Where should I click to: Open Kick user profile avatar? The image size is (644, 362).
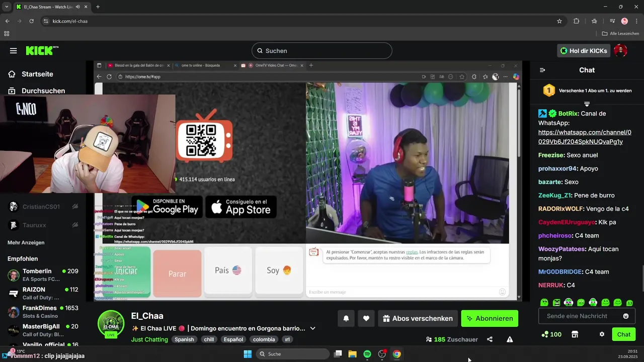[620, 51]
